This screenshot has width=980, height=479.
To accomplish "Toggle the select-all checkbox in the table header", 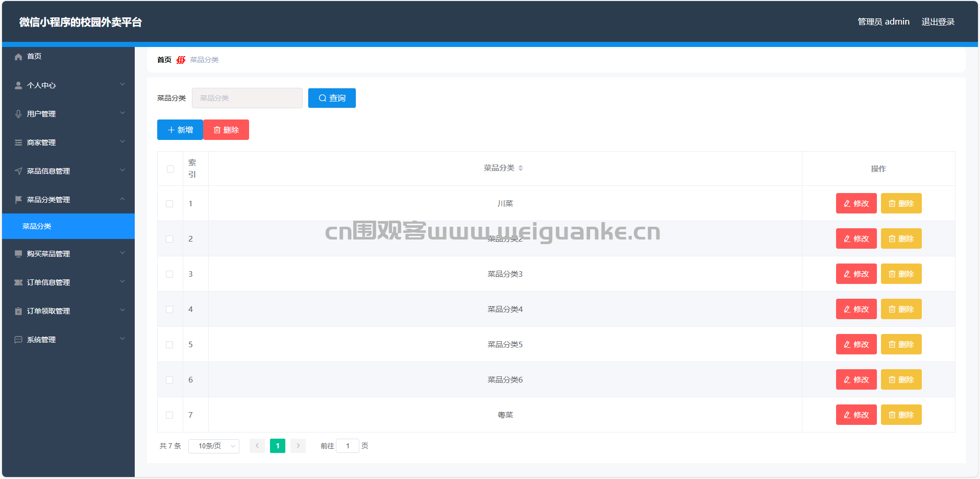I will pos(170,169).
